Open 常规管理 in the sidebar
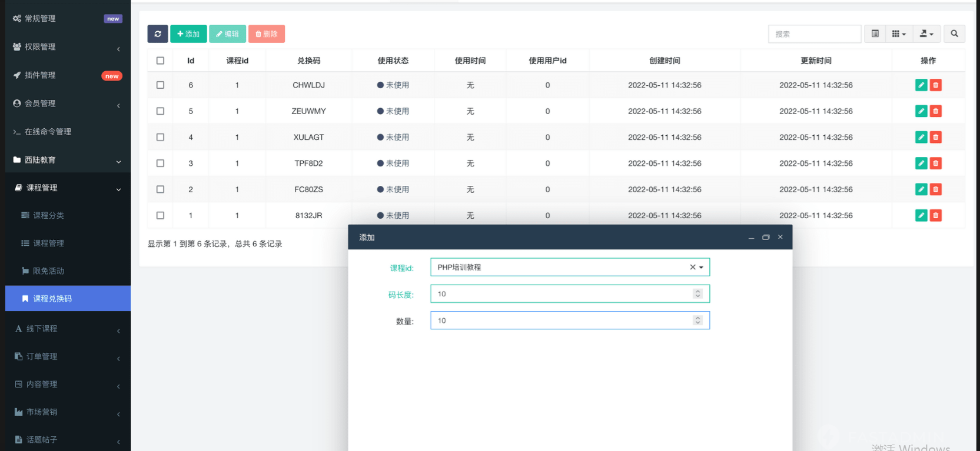980x451 pixels. [x=68, y=19]
